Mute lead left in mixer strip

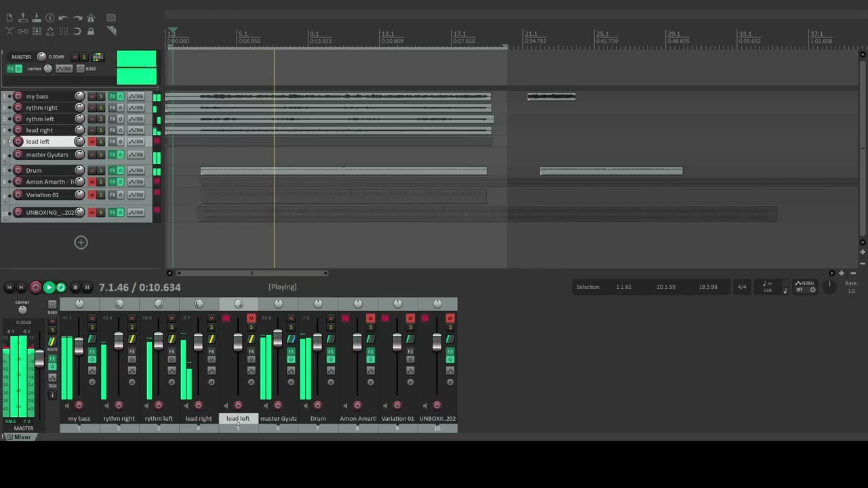[251, 319]
